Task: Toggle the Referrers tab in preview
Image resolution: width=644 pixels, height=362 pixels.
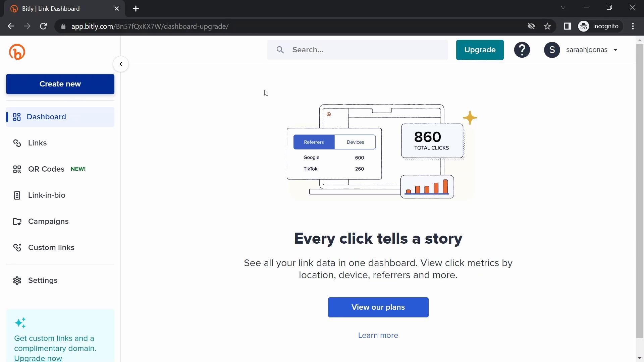Action: 314,142
